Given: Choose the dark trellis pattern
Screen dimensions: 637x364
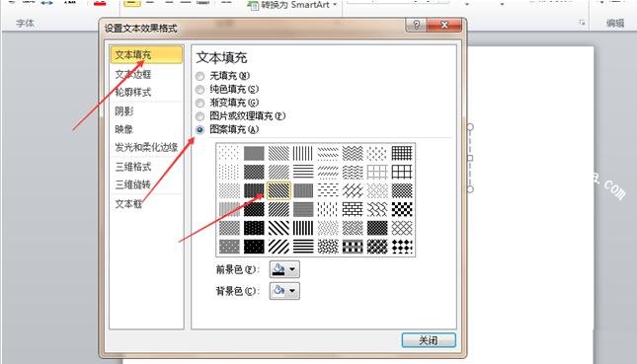Looking at the screenshot, I should click(377, 228).
